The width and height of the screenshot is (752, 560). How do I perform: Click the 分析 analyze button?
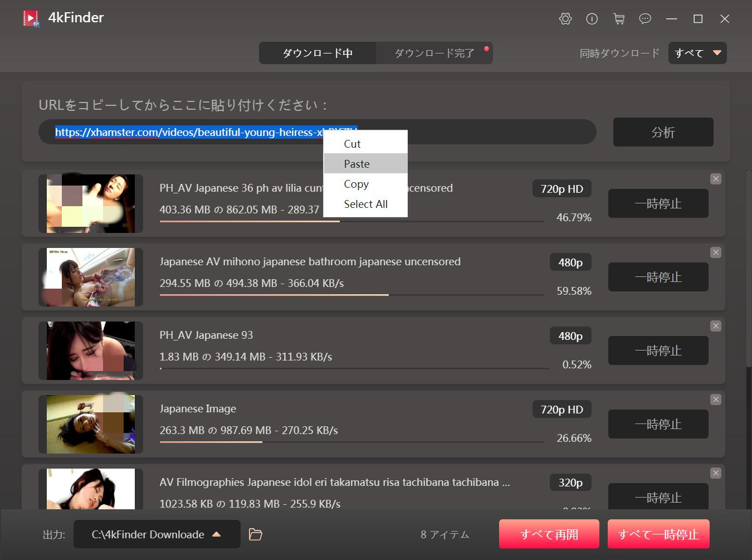point(663,132)
